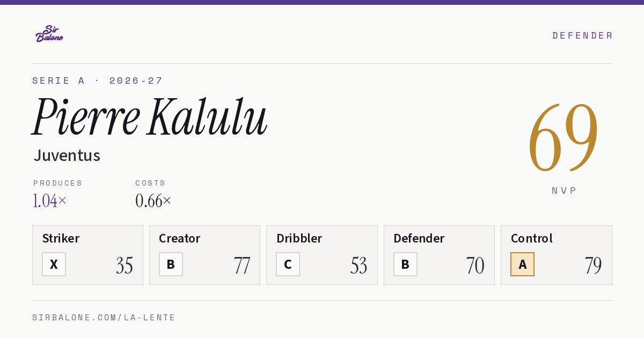The width and height of the screenshot is (644, 338).
Task: Select the C grade badge under Dribbler
Action: click(x=288, y=264)
